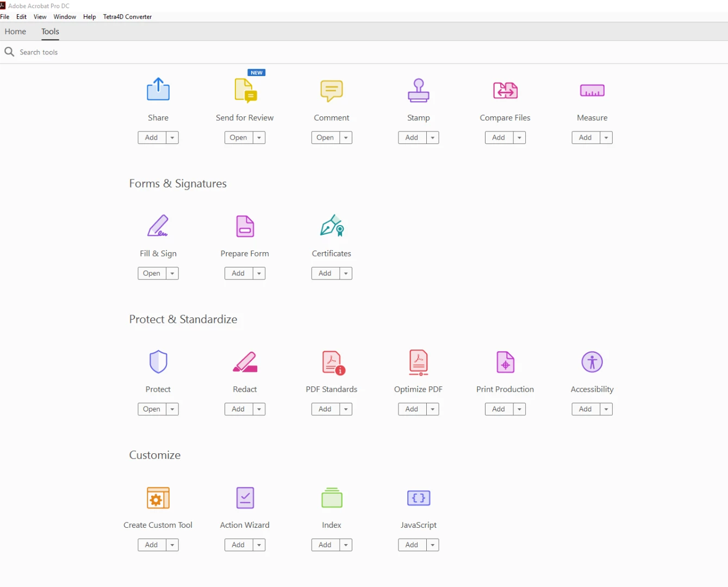
Task: Select the Accessibility icon
Action: coord(592,361)
